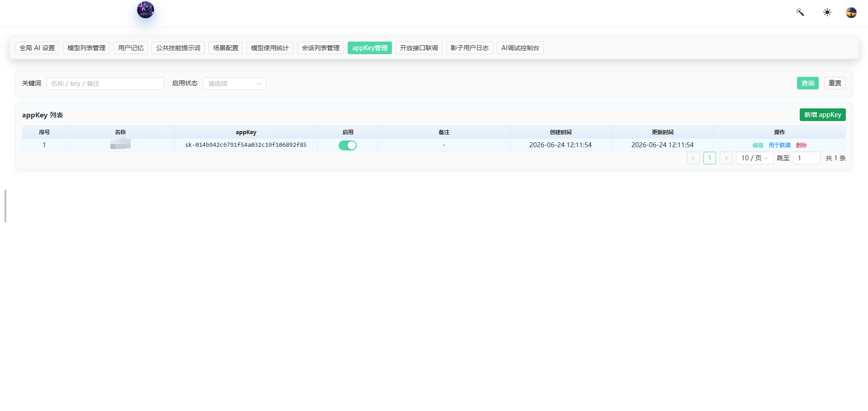Open the 10 / 页 page size dropdown

coord(755,158)
